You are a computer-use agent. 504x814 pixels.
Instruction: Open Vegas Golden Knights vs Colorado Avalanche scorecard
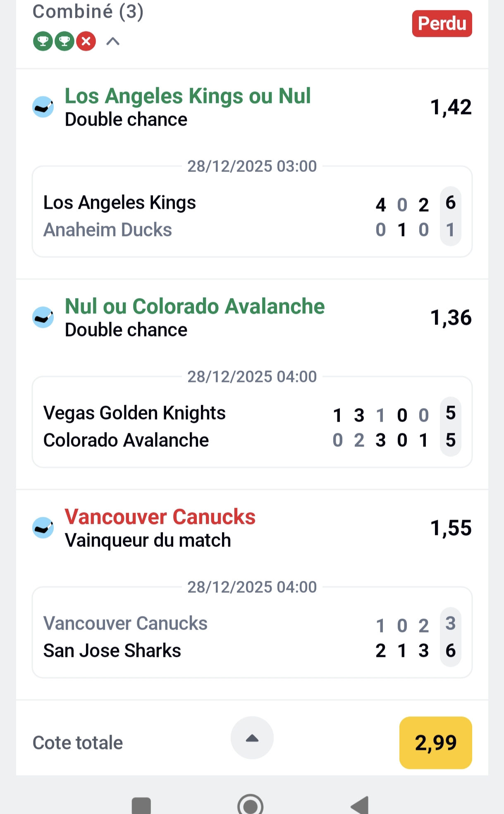pos(252,426)
